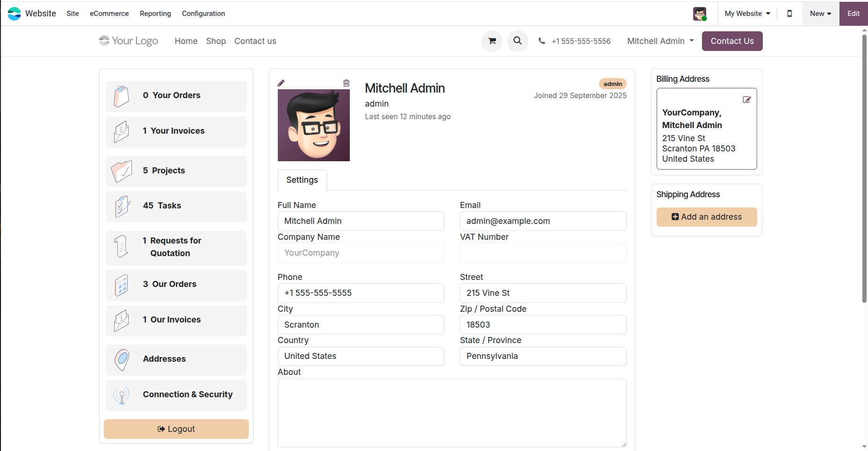The height and width of the screenshot is (451, 868).
Task: Open 1 Your Invoices card
Action: (176, 132)
